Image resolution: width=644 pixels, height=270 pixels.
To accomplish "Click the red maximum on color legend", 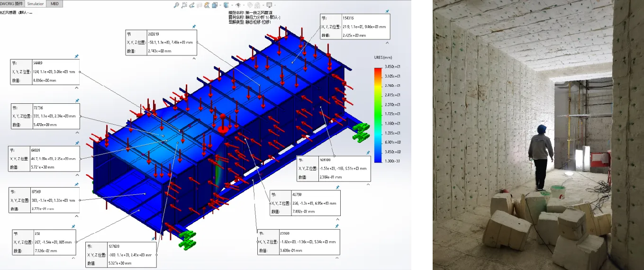I will 378,71.
